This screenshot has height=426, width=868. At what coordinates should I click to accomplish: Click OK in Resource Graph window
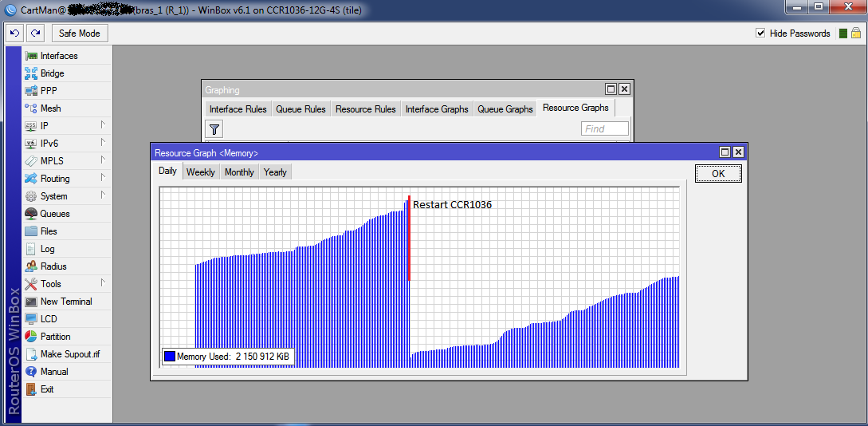click(x=718, y=173)
